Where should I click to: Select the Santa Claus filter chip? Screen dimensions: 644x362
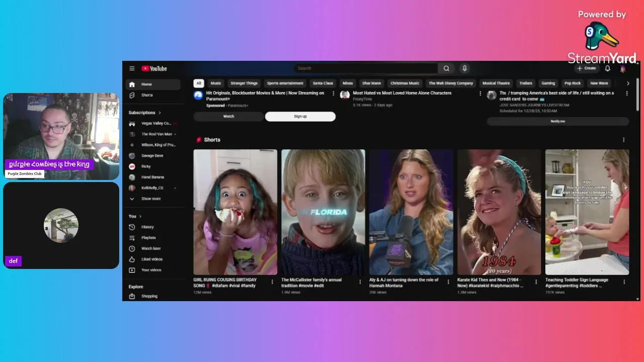(x=323, y=83)
